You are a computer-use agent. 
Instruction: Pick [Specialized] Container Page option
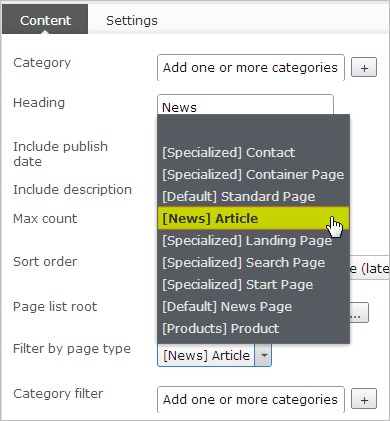[x=253, y=174]
